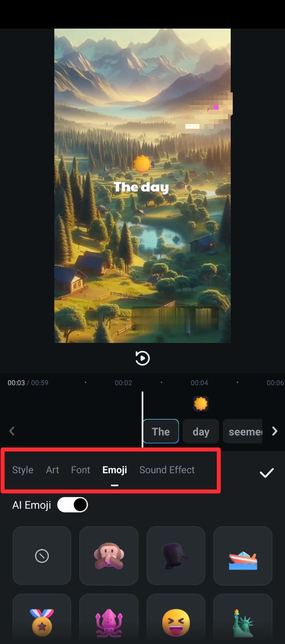This screenshot has height=644, width=285.
Task: Select the "day" caption word chip
Action: tap(201, 431)
